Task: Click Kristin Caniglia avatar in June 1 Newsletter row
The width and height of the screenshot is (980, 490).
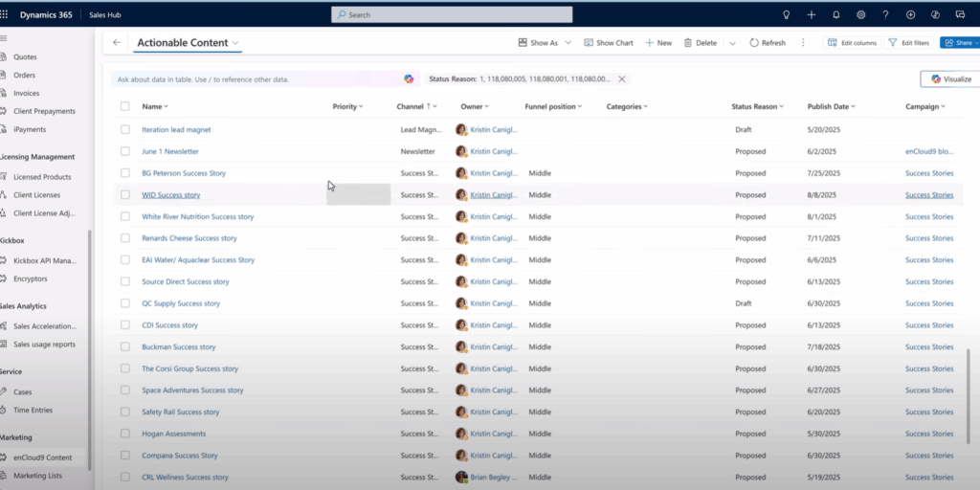Action: 461,151
